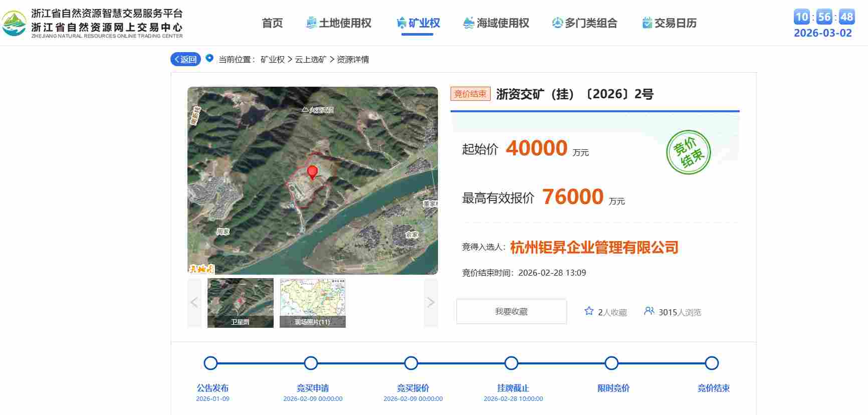Click the main satellite map image
The width and height of the screenshot is (868, 415).
tap(313, 180)
